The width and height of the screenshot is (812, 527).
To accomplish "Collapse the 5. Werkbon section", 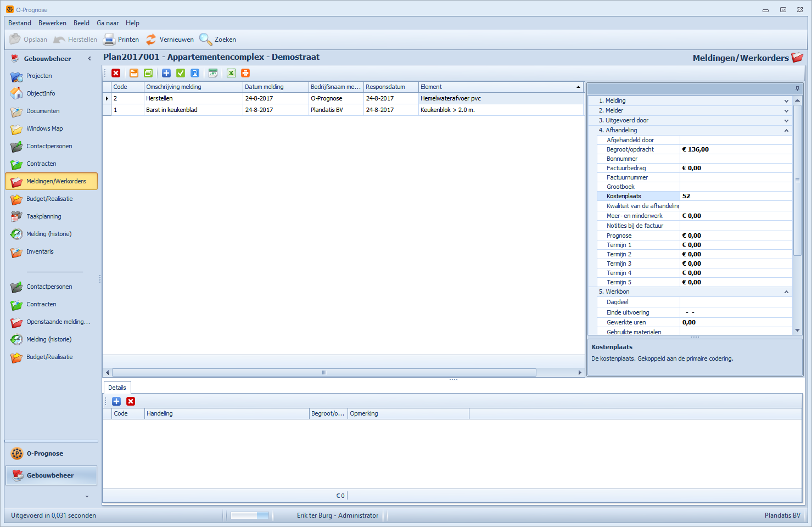I will click(x=786, y=292).
